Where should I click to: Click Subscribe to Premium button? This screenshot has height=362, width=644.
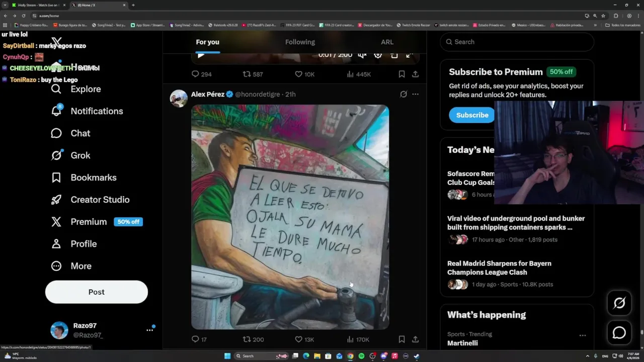click(472, 115)
